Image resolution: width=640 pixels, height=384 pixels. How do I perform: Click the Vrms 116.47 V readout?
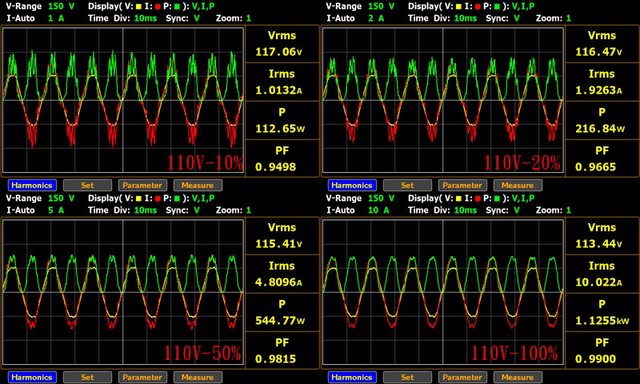tap(602, 44)
